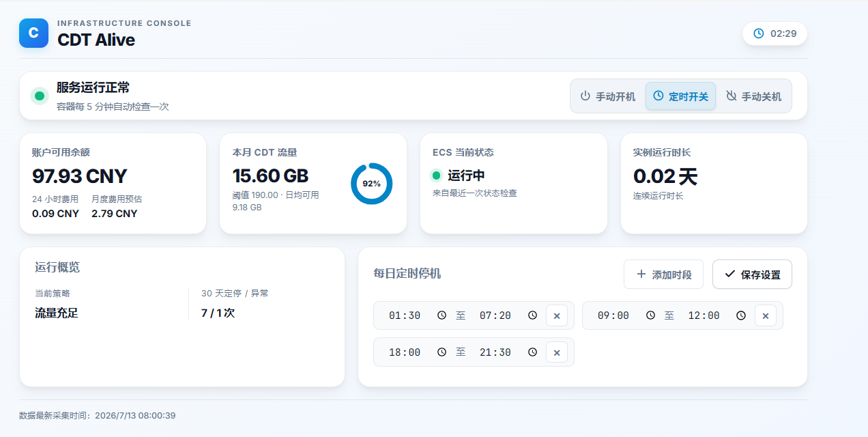Click the 92% traffic usage ring
868x437 pixels.
(x=372, y=184)
